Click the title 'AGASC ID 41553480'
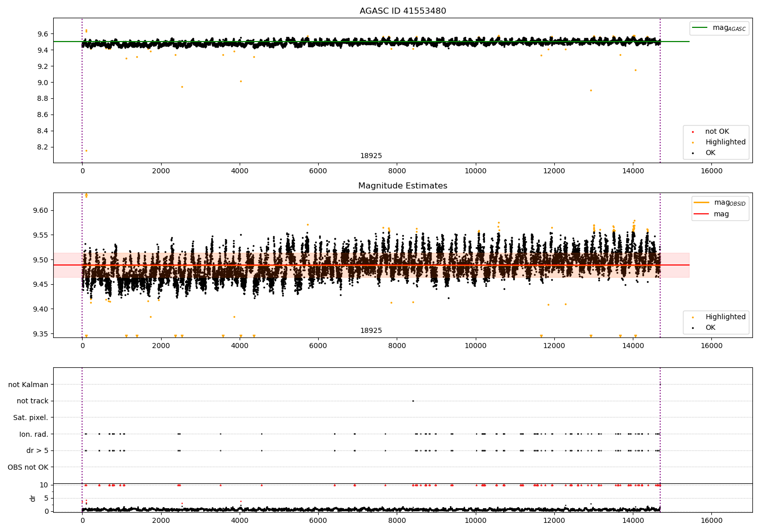The height and width of the screenshot is (532, 760). 403,11
